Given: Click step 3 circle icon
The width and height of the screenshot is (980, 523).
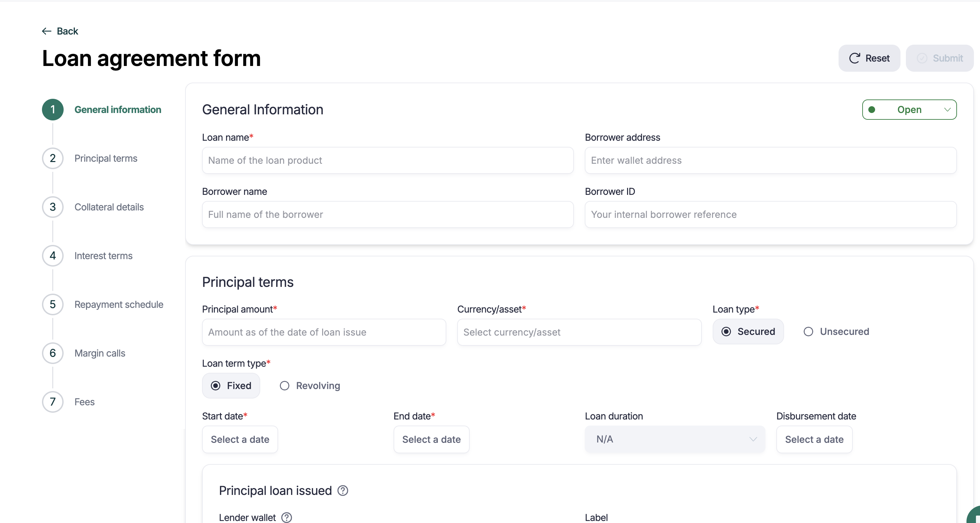Looking at the screenshot, I should point(52,207).
